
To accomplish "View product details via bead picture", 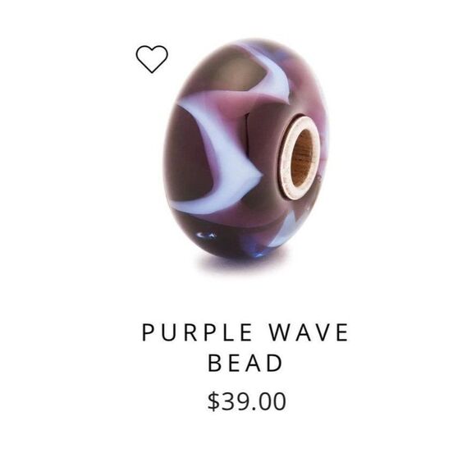I will pyautogui.click(x=246, y=151).
